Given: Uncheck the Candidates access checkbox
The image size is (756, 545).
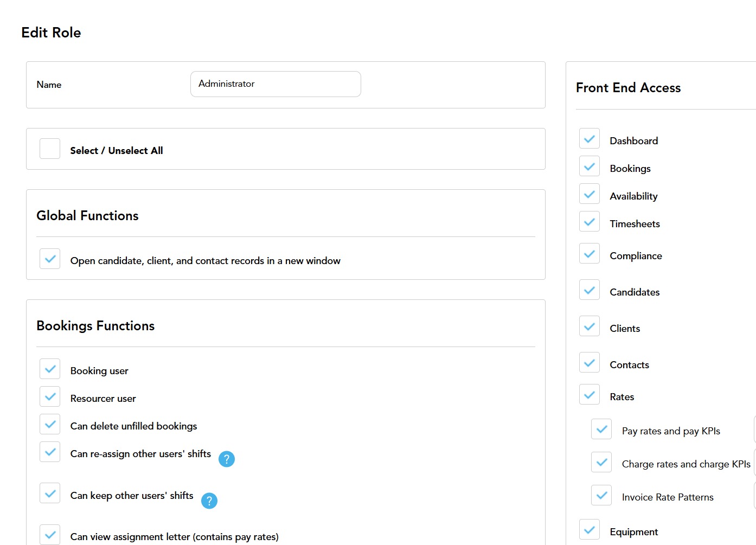Looking at the screenshot, I should point(590,291).
